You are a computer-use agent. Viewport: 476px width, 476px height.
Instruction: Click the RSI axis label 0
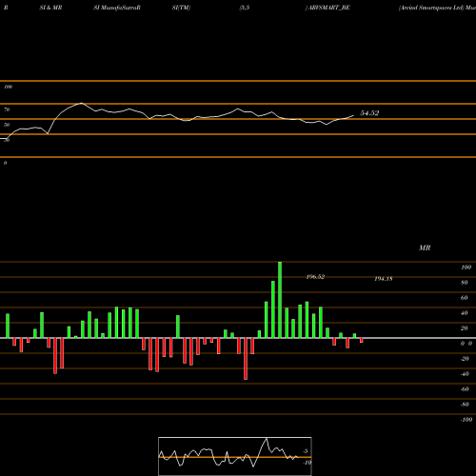click(x=5, y=163)
